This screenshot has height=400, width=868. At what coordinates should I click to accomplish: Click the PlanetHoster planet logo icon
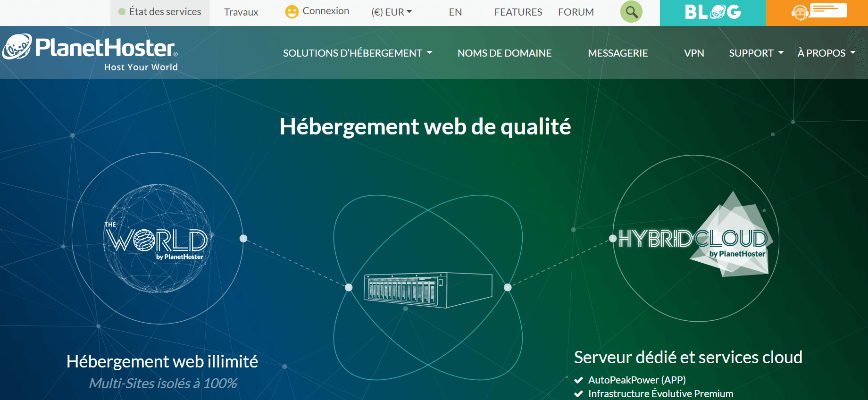tap(17, 47)
